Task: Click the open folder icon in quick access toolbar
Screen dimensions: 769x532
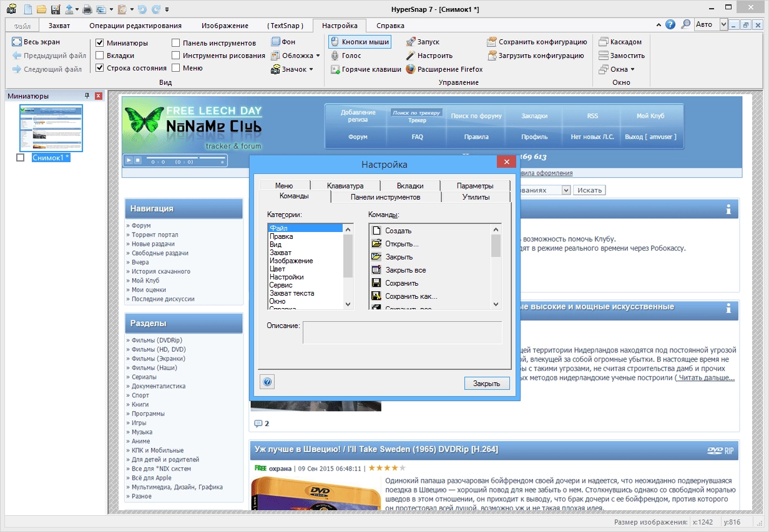Action: tap(41, 9)
